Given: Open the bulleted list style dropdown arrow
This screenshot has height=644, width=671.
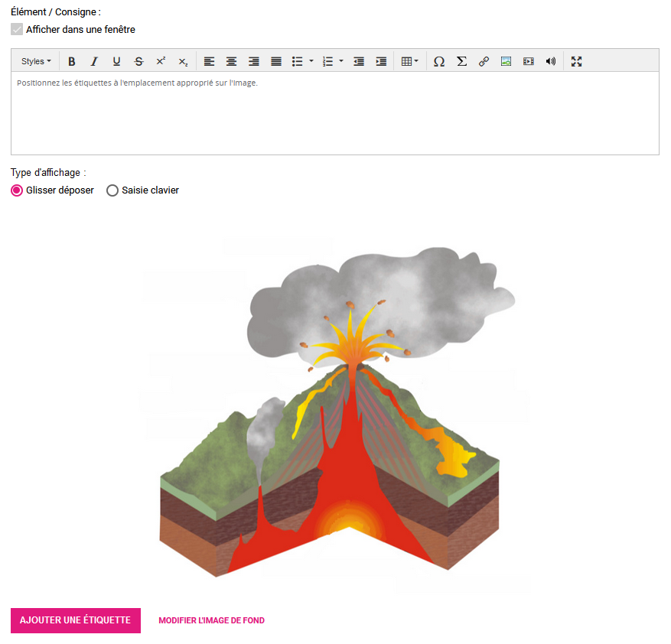Looking at the screenshot, I should 311,61.
